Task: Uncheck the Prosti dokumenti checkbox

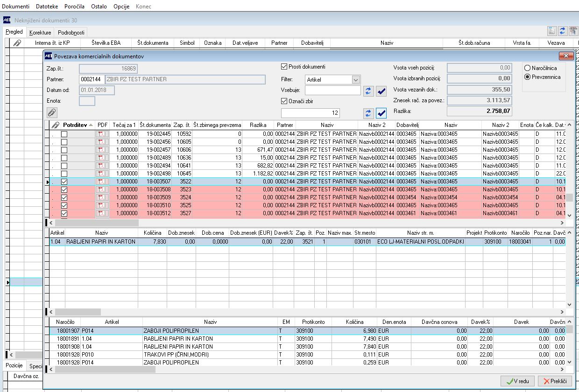Action: click(x=284, y=67)
